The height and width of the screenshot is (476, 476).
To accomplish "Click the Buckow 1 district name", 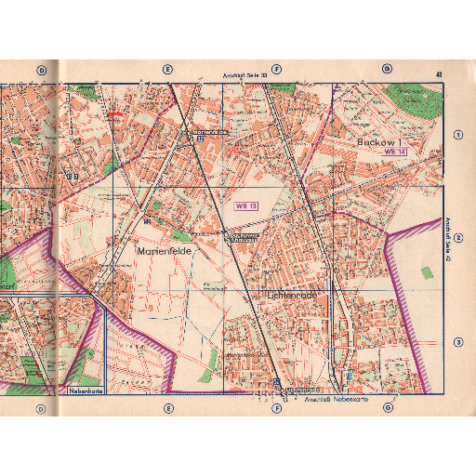I will coord(379,142).
